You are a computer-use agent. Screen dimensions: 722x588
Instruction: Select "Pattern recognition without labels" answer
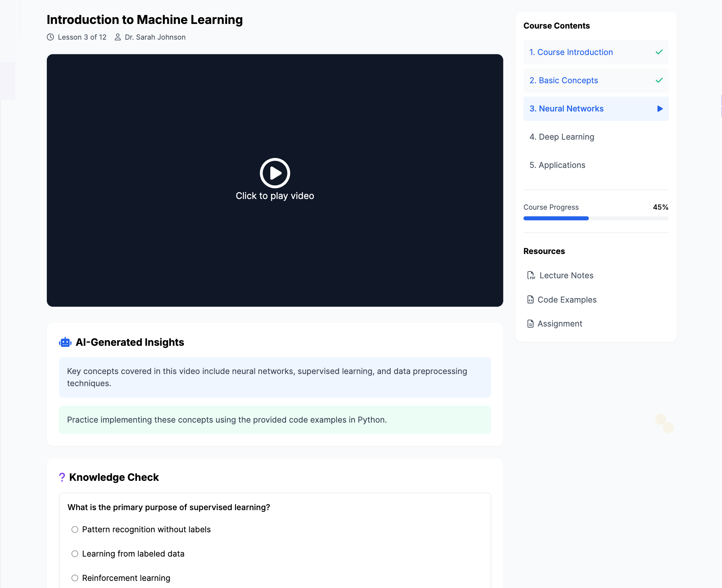pyautogui.click(x=75, y=529)
